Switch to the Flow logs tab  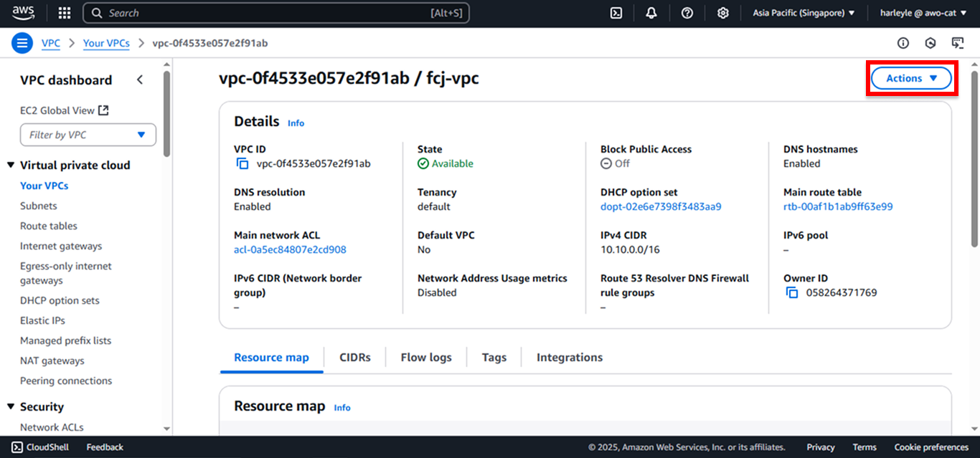point(426,357)
